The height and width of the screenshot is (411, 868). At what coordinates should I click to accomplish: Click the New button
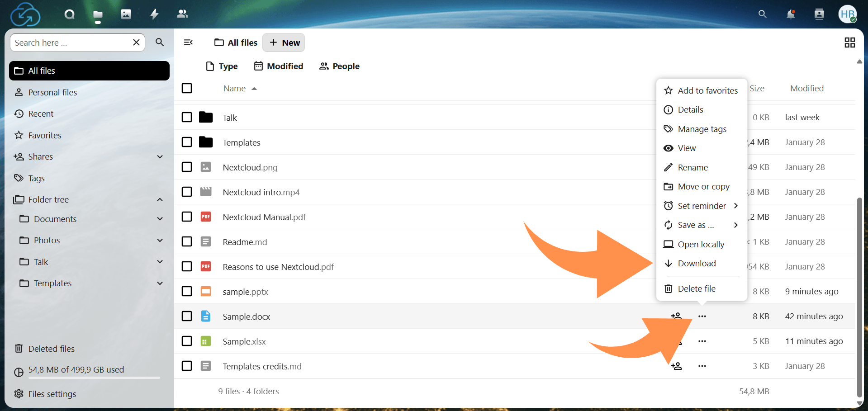tap(284, 42)
